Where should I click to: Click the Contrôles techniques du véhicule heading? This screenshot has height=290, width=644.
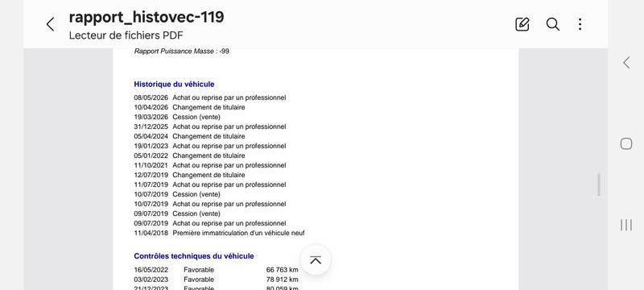coord(194,256)
